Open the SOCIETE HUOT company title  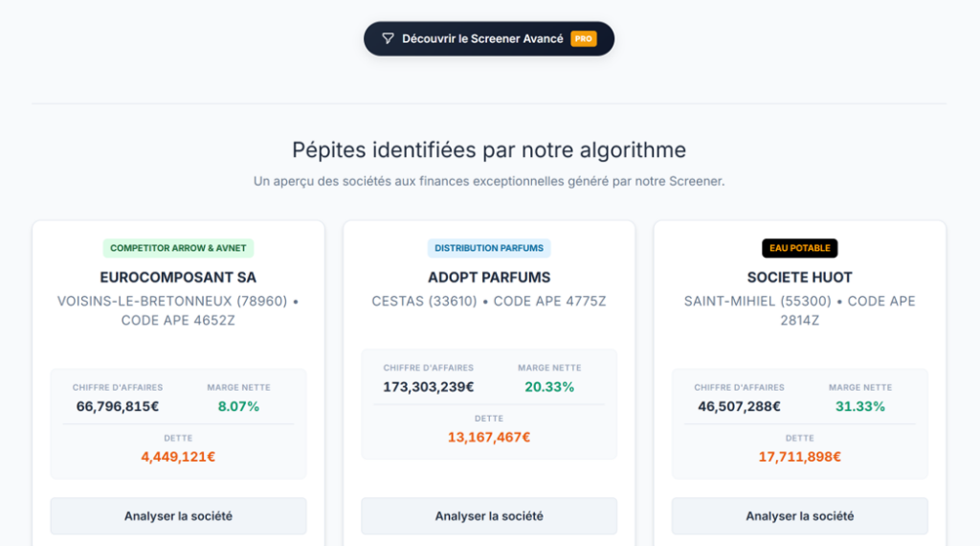(800, 278)
